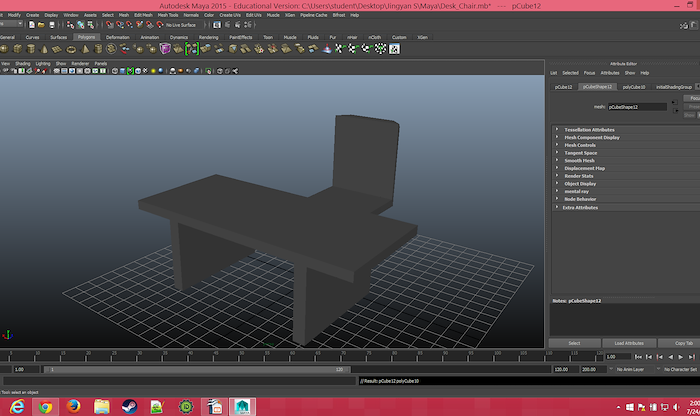
Task: Click the mesh name field pCubeShape12
Action: click(637, 107)
